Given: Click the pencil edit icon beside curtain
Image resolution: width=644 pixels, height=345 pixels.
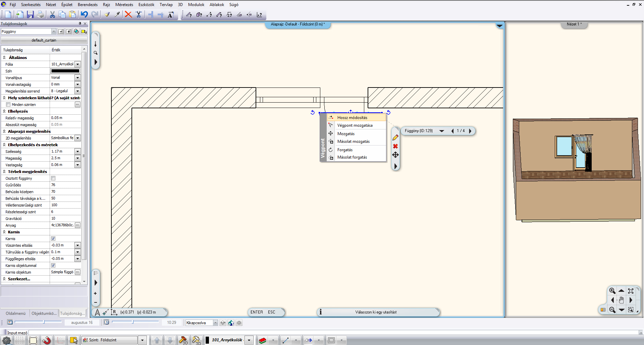Looking at the screenshot, I should click(x=395, y=137).
